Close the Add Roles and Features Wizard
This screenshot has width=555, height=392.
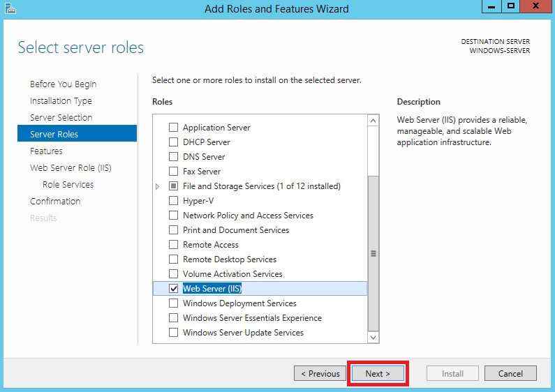(x=535, y=6)
